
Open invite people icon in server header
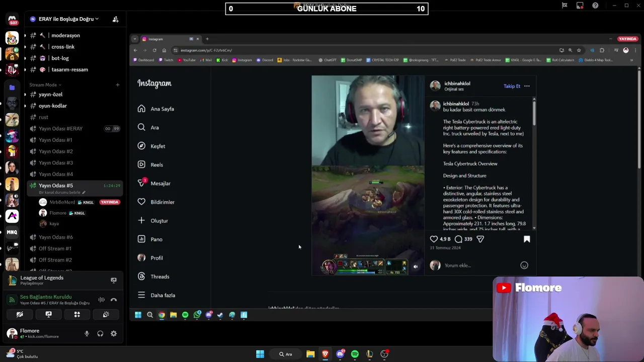115,19
